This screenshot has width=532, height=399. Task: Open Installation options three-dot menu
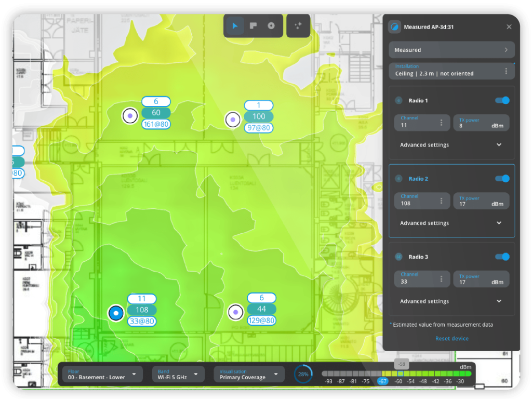pos(506,71)
